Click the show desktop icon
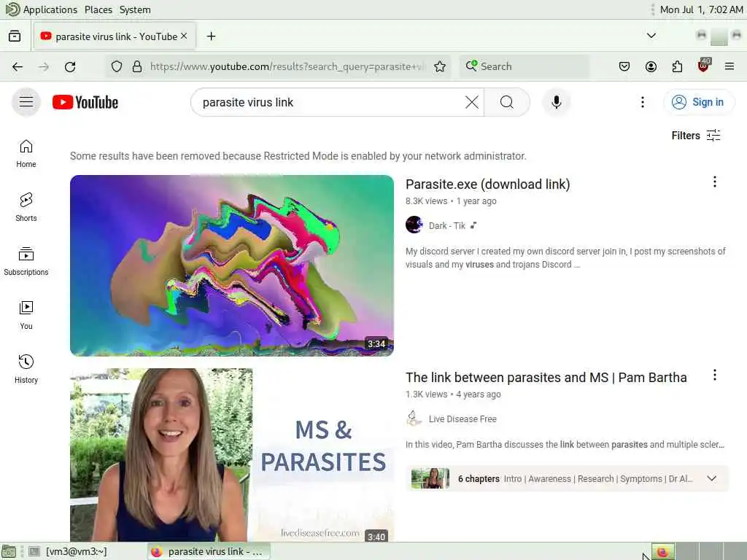The width and height of the screenshot is (747, 560). click(9, 551)
